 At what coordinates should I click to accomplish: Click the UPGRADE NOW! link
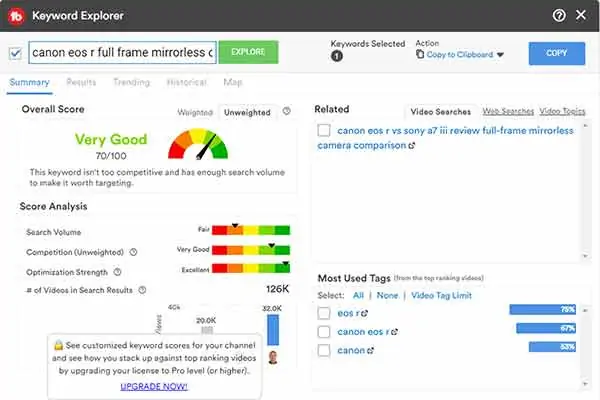click(154, 386)
